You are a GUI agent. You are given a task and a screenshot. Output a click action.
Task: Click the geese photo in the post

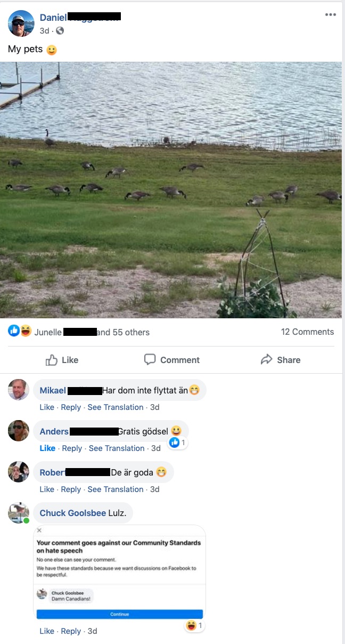tap(171, 190)
